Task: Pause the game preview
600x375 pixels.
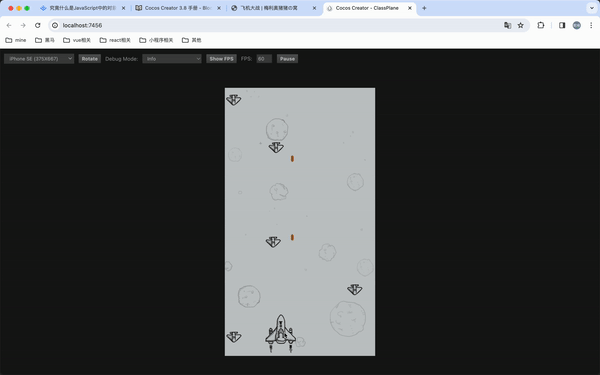Action: point(287,59)
